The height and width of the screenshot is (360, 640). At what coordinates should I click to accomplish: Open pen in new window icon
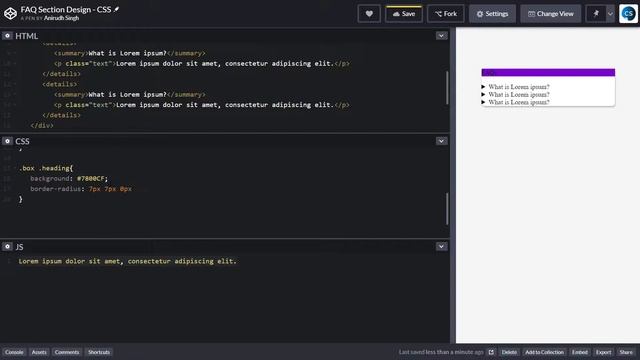[x=491, y=352]
